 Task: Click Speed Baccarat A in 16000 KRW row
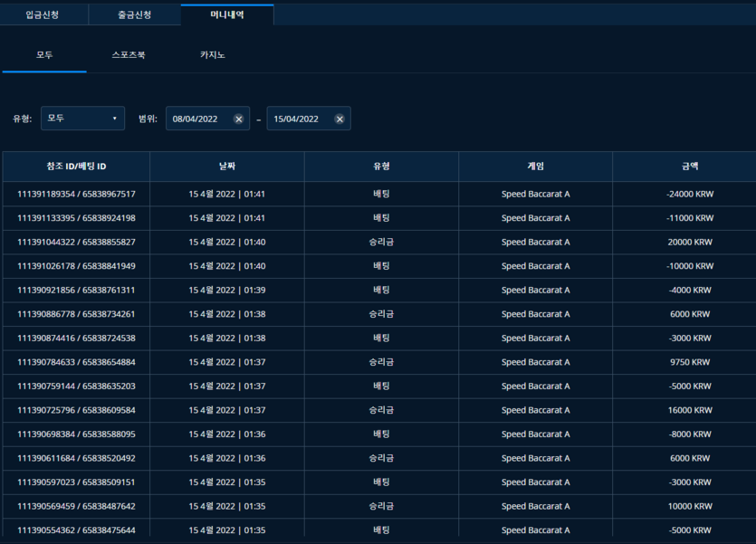536,411
